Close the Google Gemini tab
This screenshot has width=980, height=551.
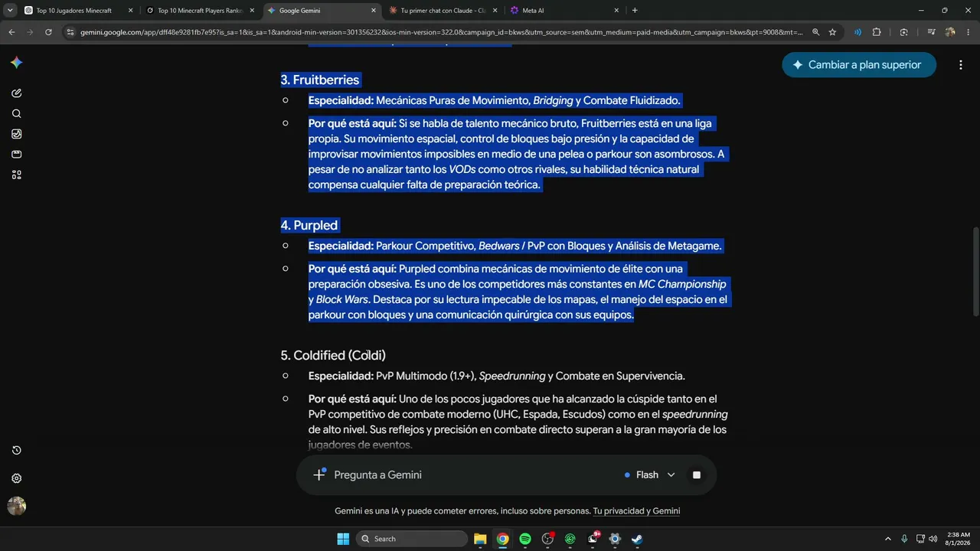374,11
